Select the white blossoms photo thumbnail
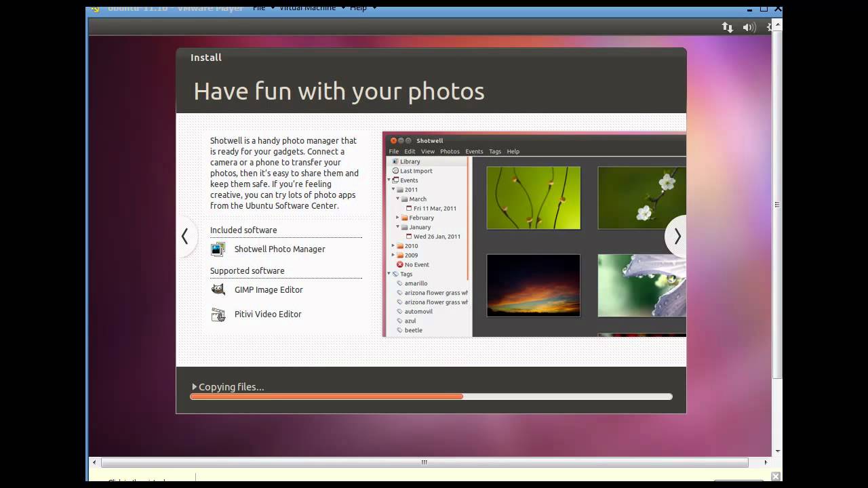 pos(642,198)
